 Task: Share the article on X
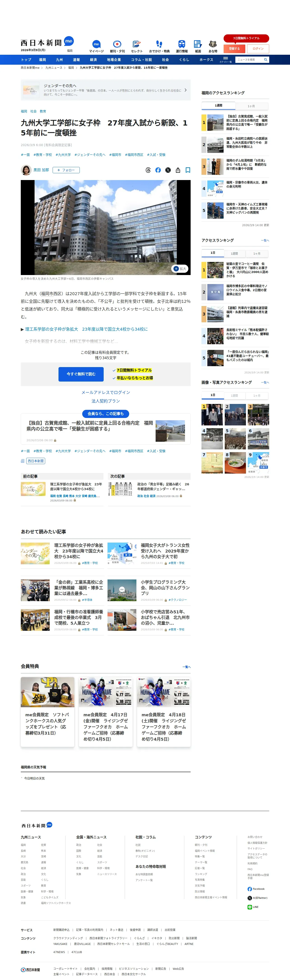tap(168, 170)
